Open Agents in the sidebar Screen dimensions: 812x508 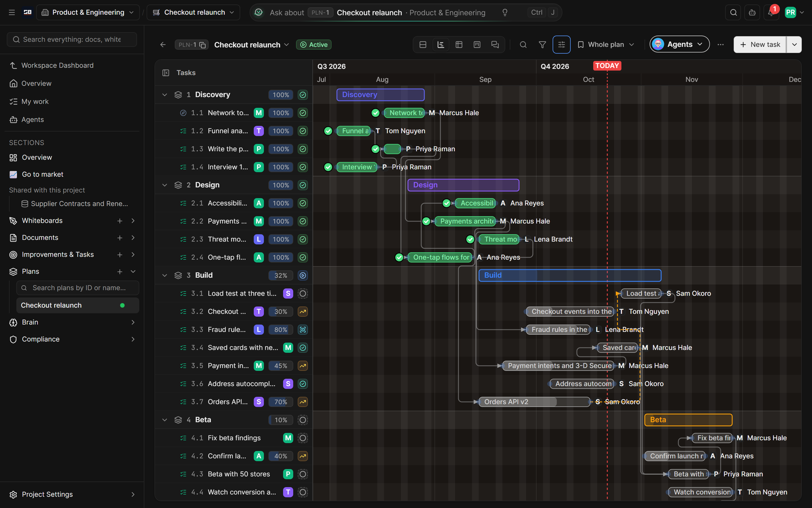(32, 120)
